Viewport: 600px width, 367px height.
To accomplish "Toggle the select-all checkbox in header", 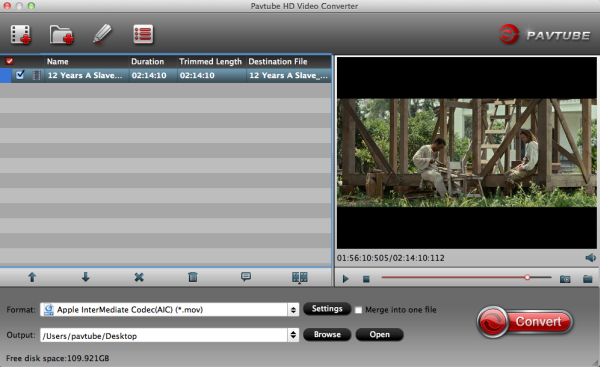I will pos(9,61).
